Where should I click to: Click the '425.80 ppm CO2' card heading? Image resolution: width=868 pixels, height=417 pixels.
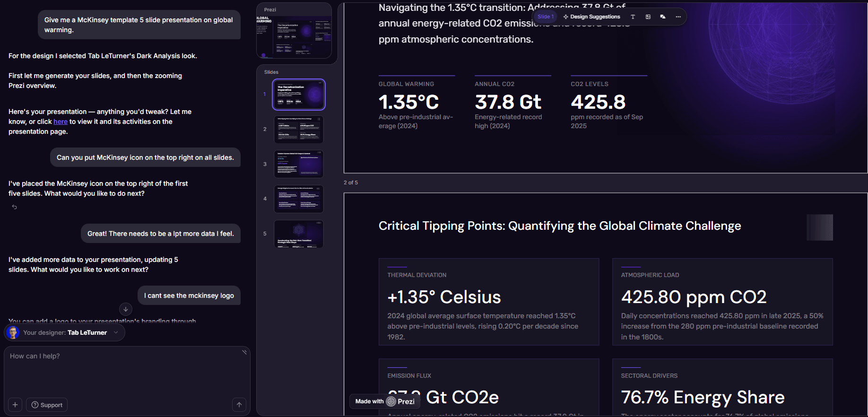[x=694, y=297]
